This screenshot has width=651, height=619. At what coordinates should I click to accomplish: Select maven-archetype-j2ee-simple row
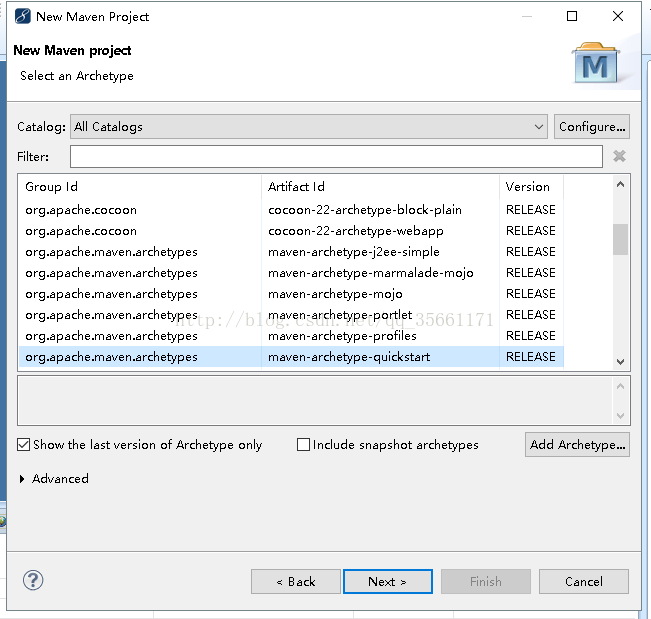(291, 252)
